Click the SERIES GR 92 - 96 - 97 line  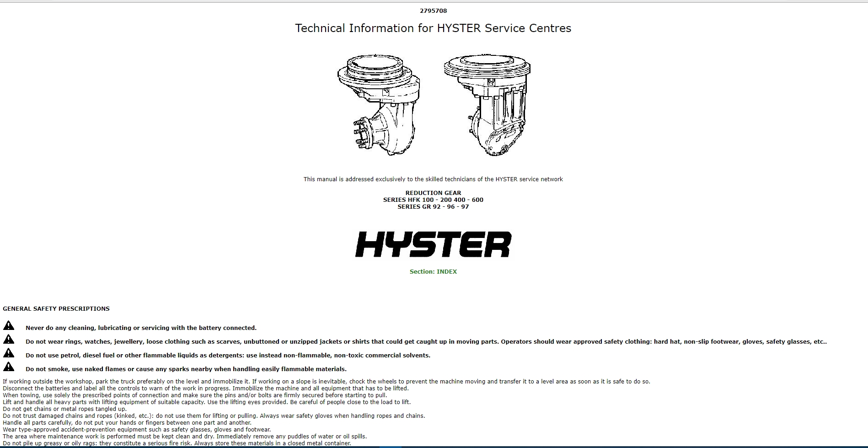click(433, 207)
